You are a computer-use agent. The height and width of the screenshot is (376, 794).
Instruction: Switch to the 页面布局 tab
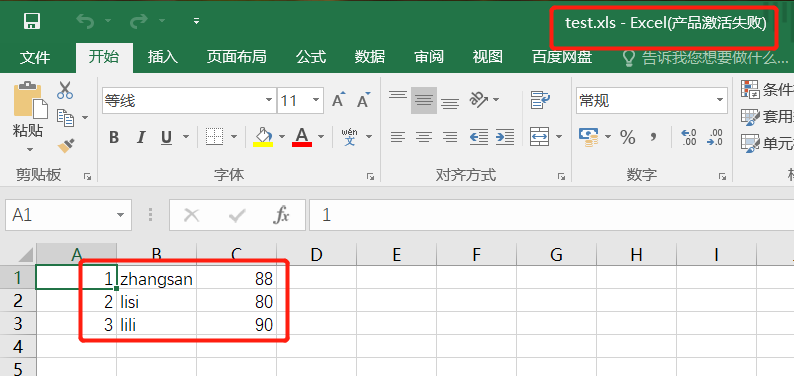236,57
